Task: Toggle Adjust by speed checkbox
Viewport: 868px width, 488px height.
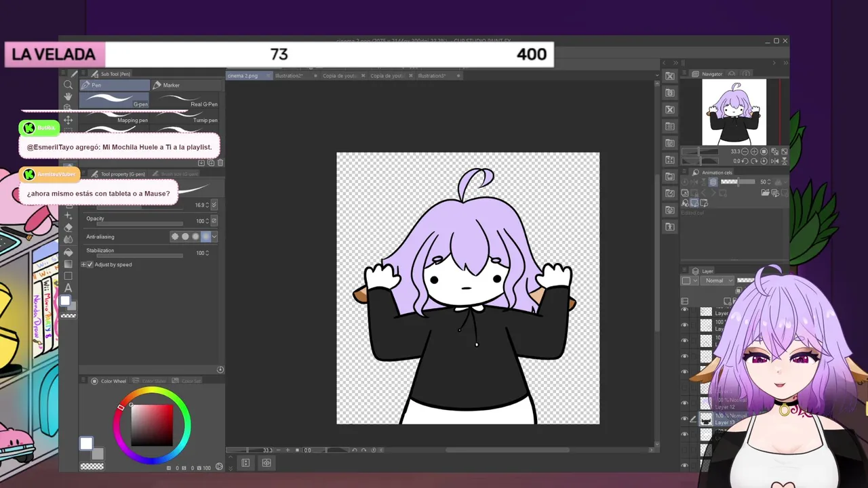Action: (91, 264)
